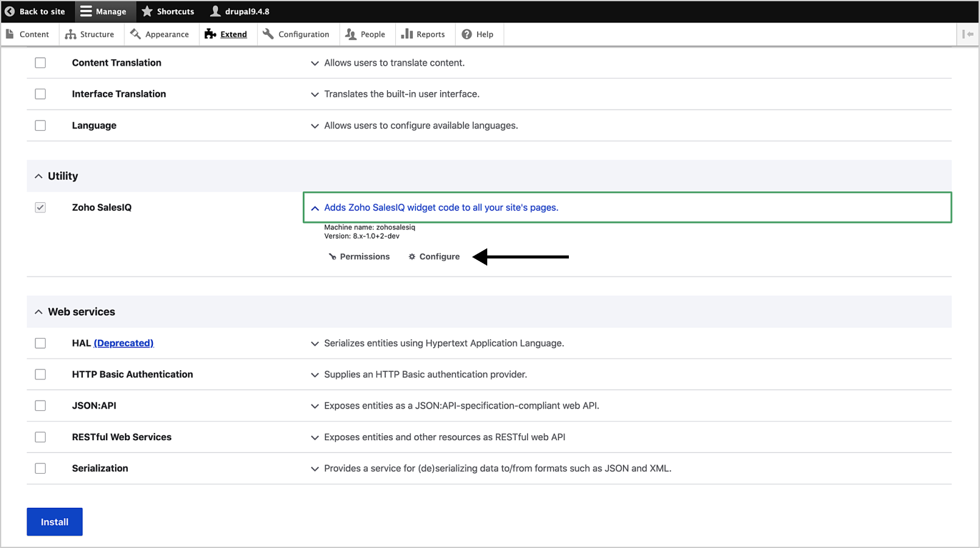980x548 pixels.
Task: Click the Back to site arrow icon
Action: [x=10, y=12]
